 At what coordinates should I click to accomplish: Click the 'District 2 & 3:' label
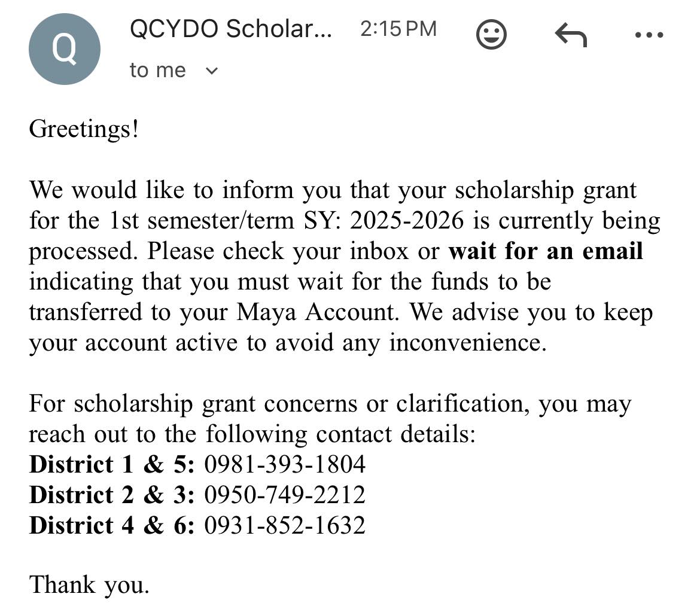click(112, 495)
